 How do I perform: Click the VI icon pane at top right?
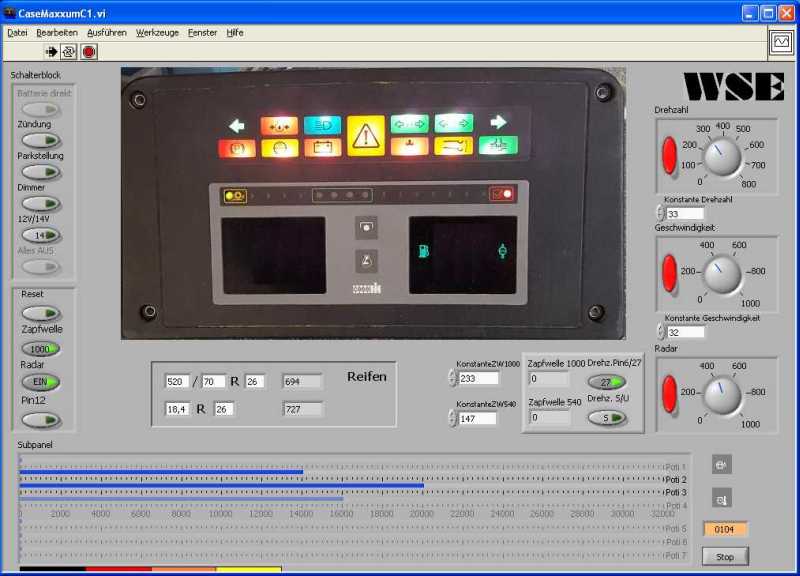point(781,42)
